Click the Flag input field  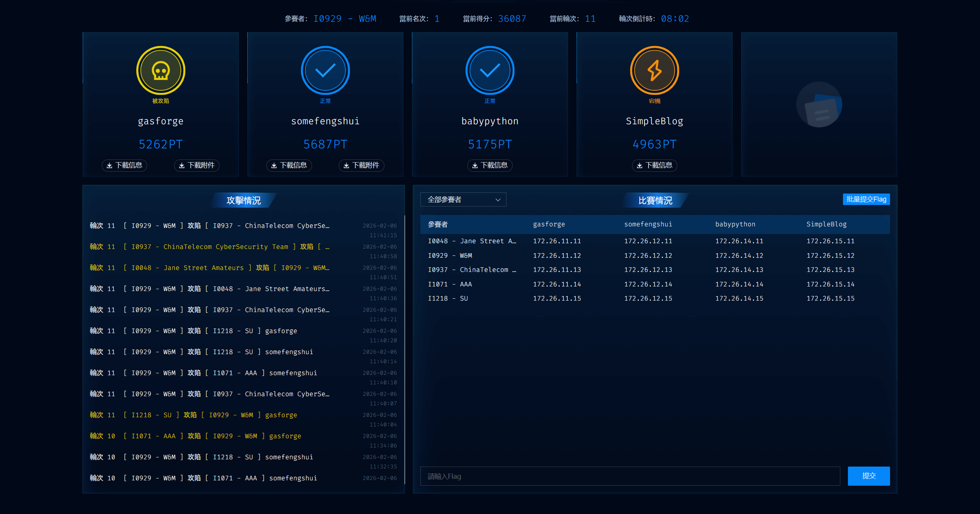click(630, 476)
